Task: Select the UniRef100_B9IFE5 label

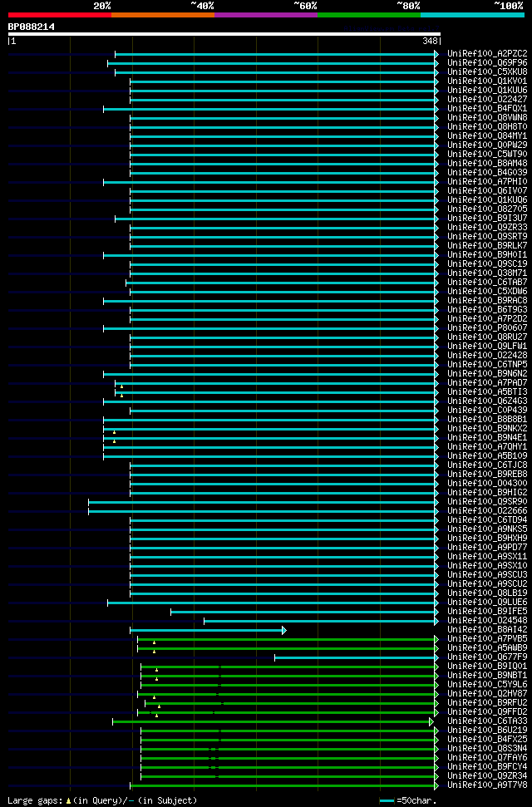Action: click(487, 612)
